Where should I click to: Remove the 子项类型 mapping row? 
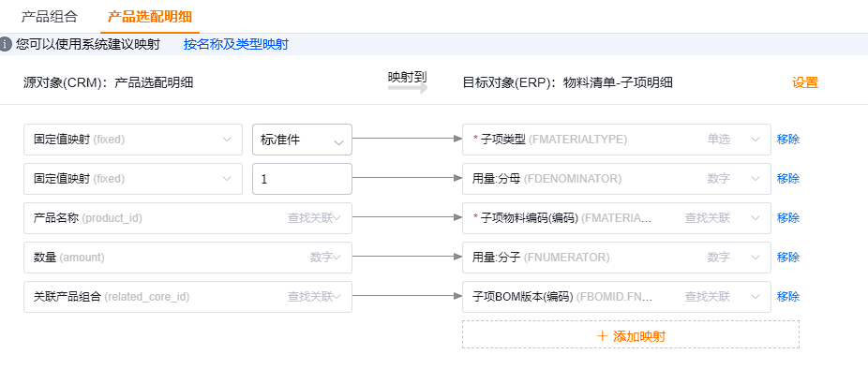pyautogui.click(x=788, y=140)
